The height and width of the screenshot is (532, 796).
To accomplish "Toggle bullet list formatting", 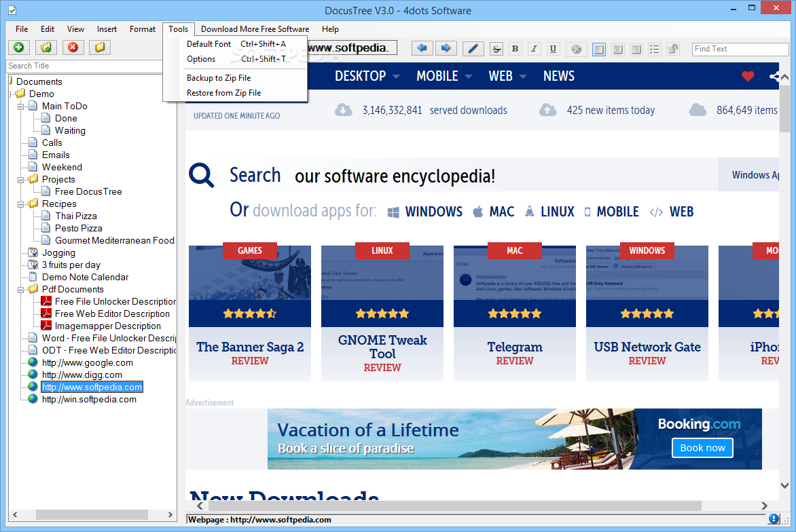I will [x=654, y=49].
